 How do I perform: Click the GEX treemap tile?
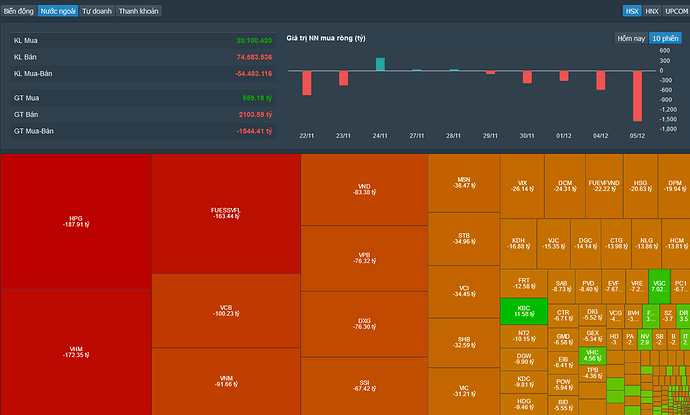point(592,336)
